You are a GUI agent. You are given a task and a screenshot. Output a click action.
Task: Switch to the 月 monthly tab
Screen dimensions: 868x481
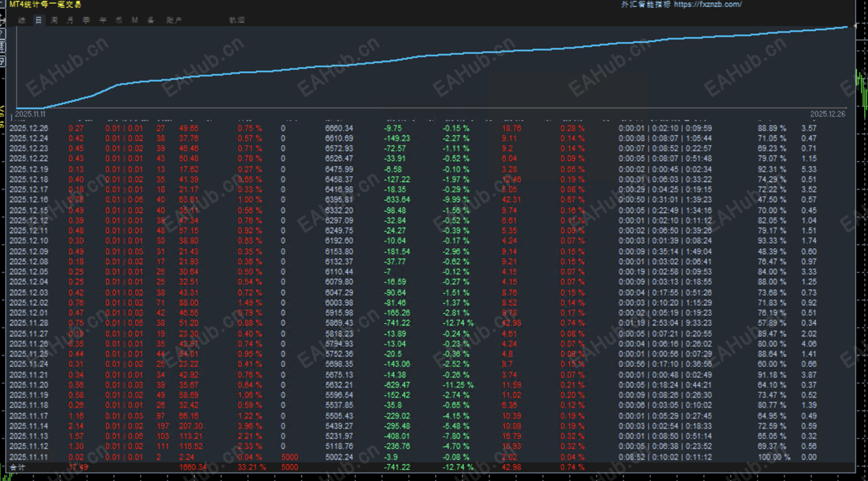pyautogui.click(x=70, y=20)
